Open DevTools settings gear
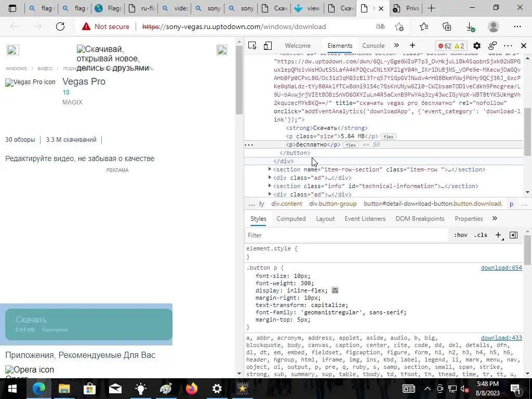Viewport: 532px width, 399px height. point(477,46)
